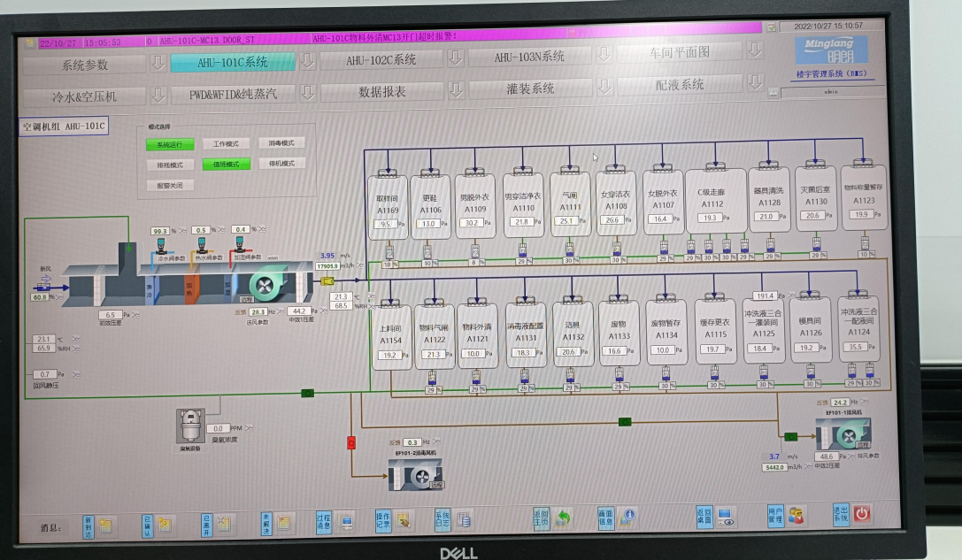Click the 返回桌面 monitor icon
962x560 pixels.
[x=725, y=516]
